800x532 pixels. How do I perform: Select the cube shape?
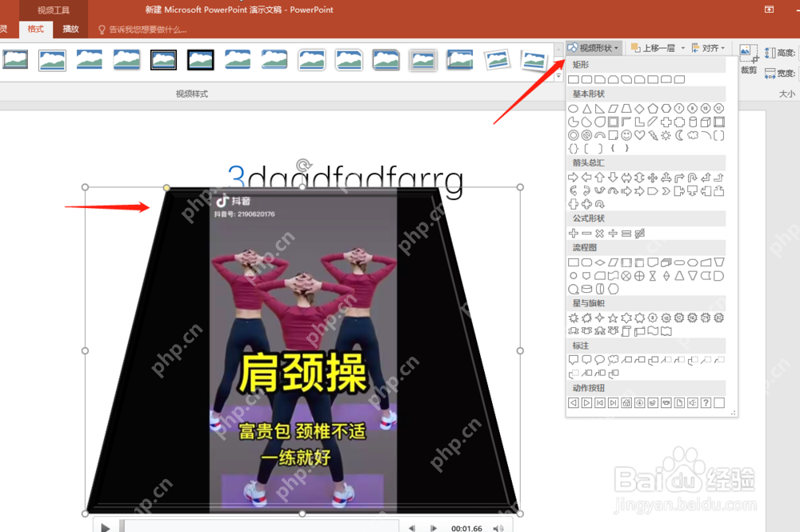click(x=706, y=122)
